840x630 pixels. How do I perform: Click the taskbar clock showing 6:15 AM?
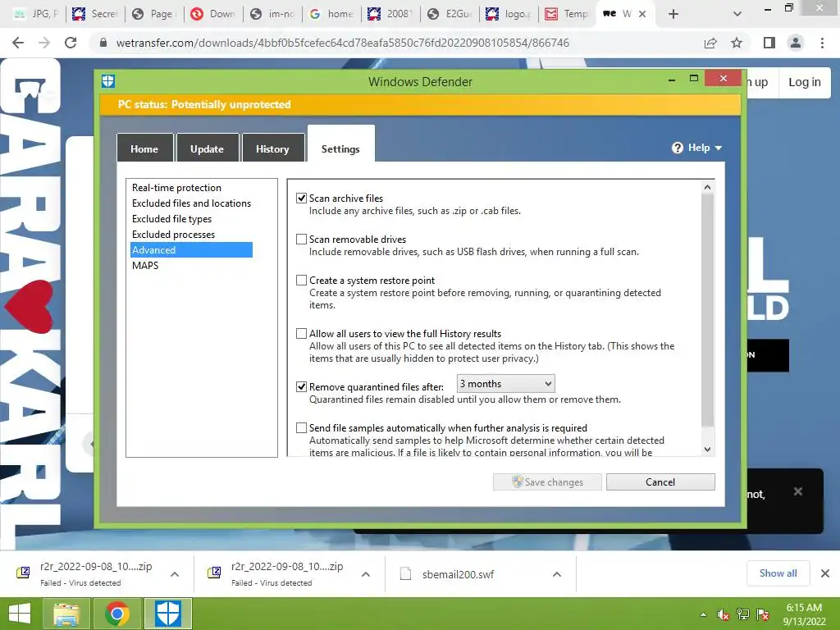click(804, 614)
